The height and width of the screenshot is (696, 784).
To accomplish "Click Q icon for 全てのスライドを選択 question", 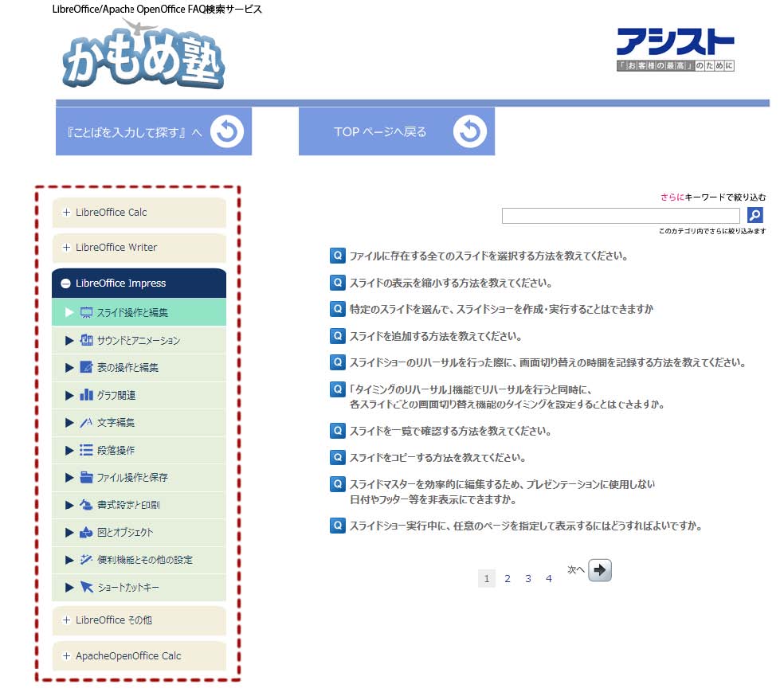I will (x=338, y=256).
